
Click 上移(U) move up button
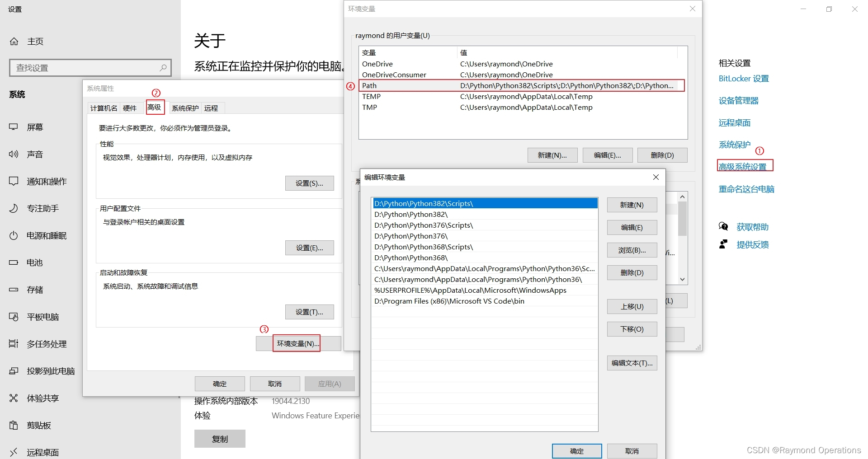click(632, 306)
